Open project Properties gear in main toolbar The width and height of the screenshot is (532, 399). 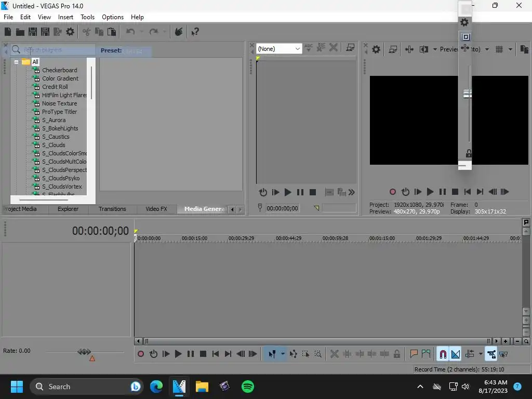[70, 32]
